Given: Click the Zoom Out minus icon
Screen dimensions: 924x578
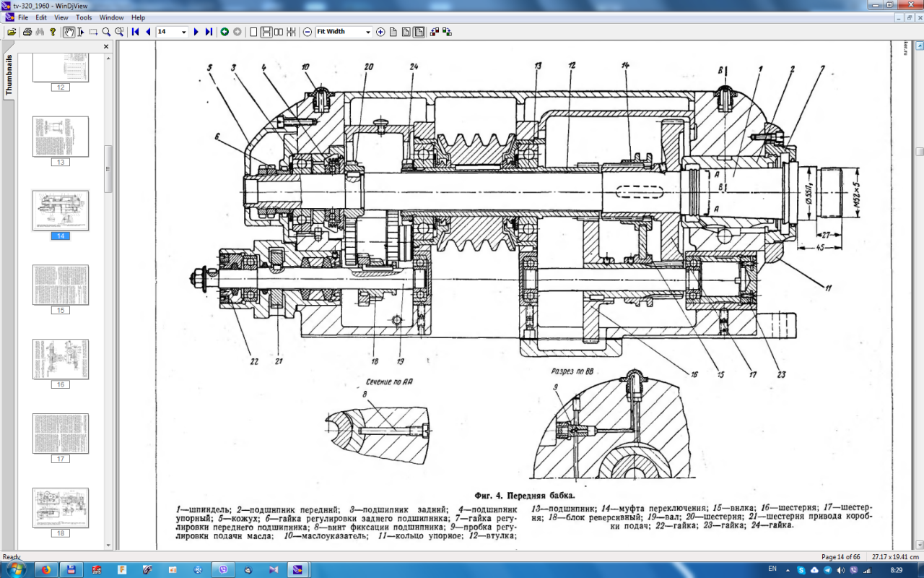Looking at the screenshot, I should [x=308, y=32].
